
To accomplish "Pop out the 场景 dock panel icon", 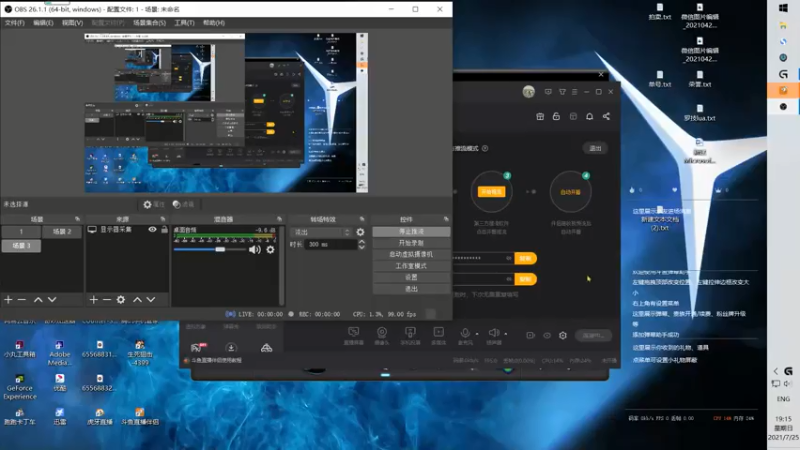I will [x=78, y=219].
